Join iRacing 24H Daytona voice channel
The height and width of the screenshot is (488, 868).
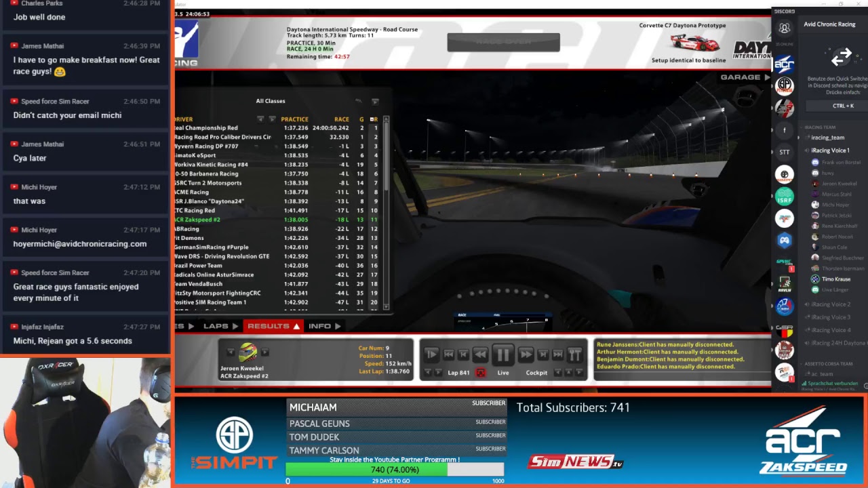pos(835,343)
